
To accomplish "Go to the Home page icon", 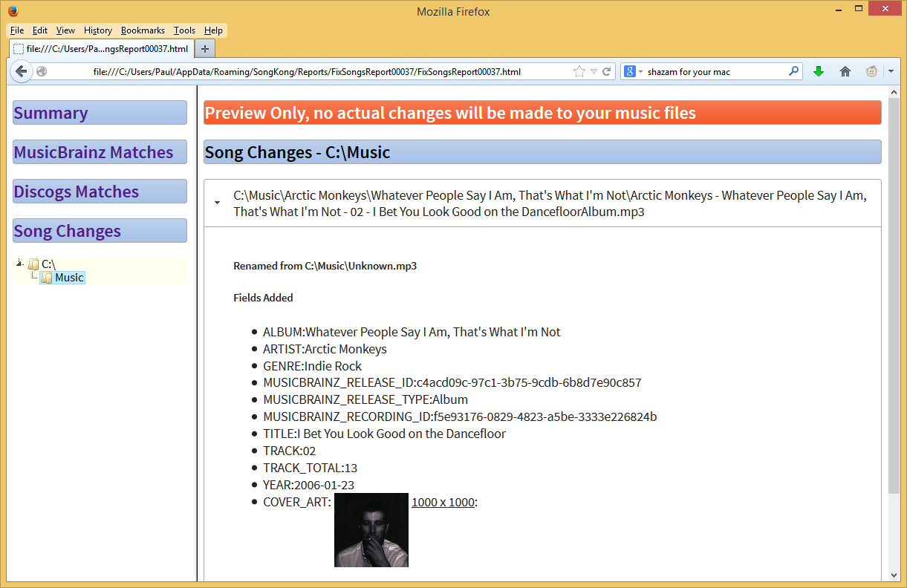I will [x=845, y=71].
